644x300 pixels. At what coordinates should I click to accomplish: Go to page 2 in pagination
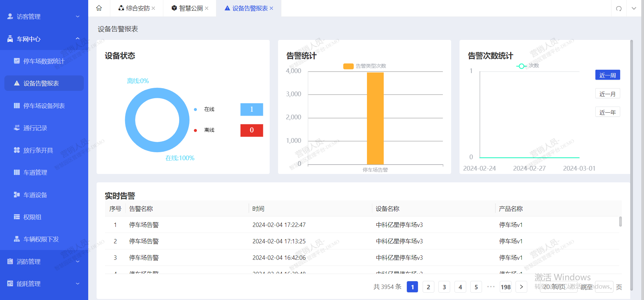coord(428,287)
